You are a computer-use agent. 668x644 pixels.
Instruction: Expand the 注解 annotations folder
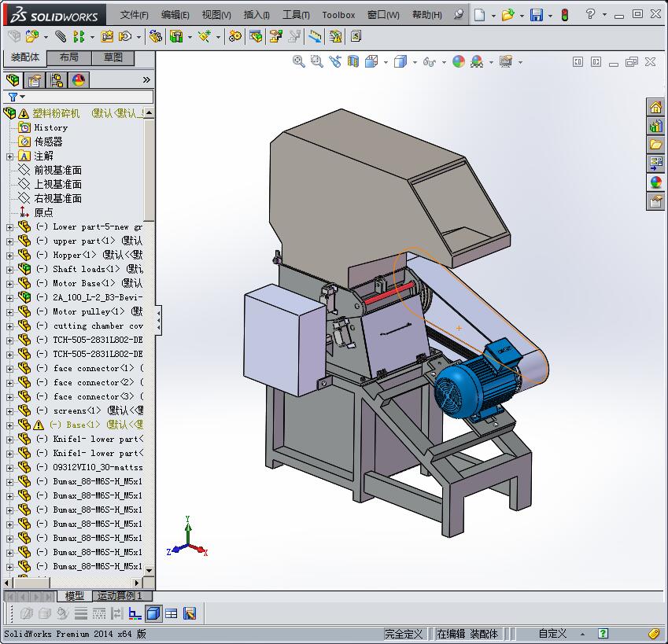point(9,156)
